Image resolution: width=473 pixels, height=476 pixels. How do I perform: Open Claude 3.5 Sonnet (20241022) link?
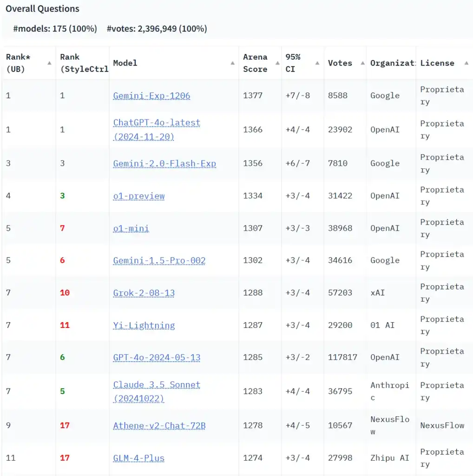coord(157,391)
